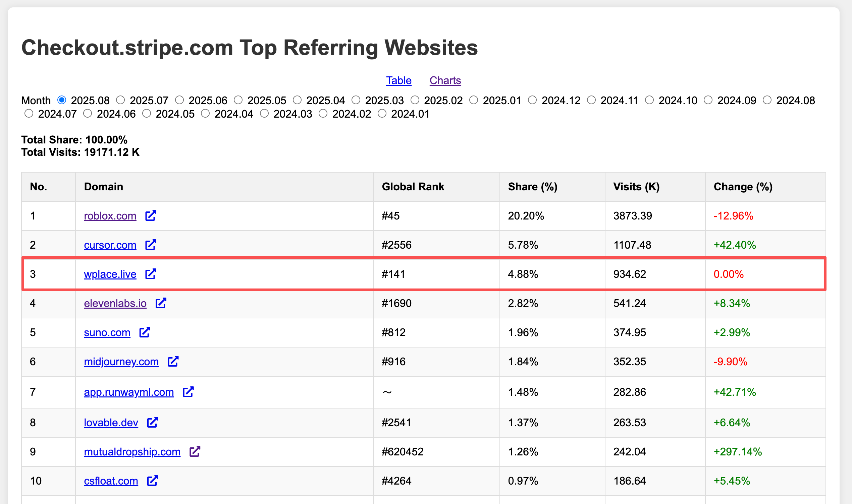Click external link icon next to midjourney.com
Image resolution: width=852 pixels, height=504 pixels.
pos(173,362)
